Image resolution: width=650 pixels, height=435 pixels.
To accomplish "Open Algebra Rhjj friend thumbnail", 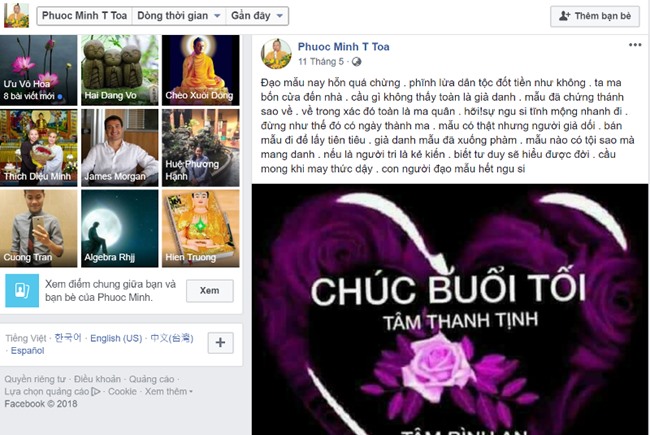I will tap(120, 228).
